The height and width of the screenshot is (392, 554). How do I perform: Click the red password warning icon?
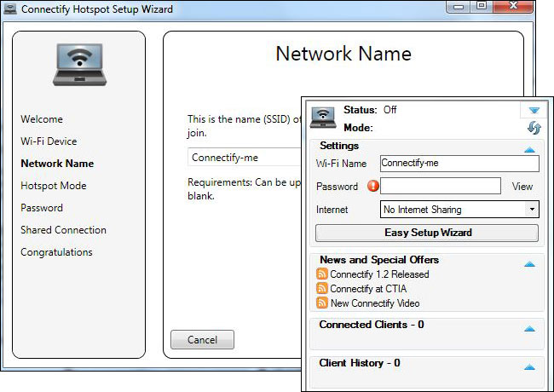[x=372, y=186]
